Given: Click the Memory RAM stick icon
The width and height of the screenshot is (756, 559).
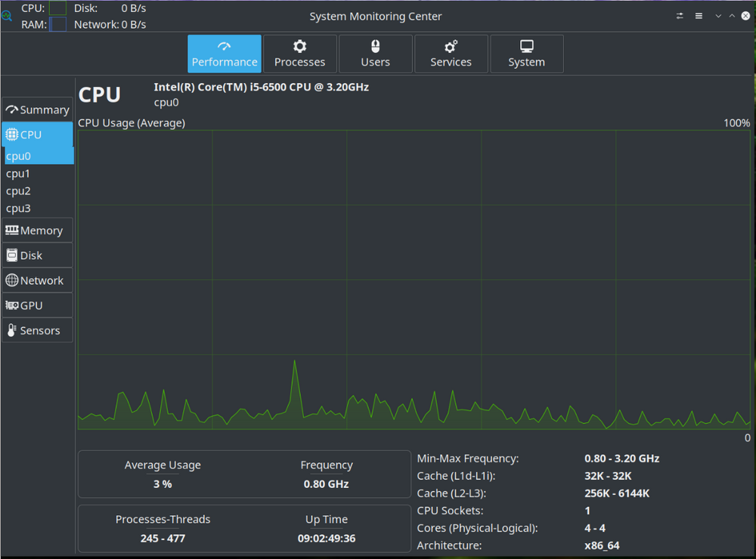Looking at the screenshot, I should click(11, 230).
